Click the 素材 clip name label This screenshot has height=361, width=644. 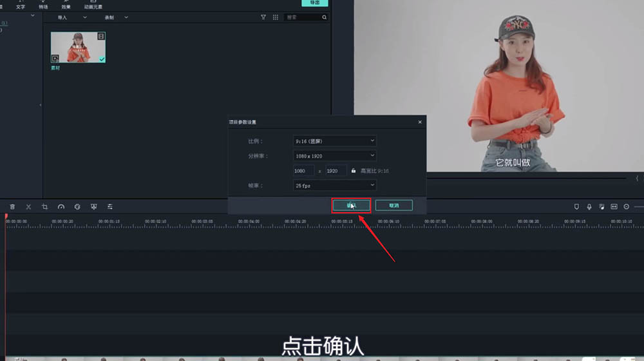(x=55, y=68)
